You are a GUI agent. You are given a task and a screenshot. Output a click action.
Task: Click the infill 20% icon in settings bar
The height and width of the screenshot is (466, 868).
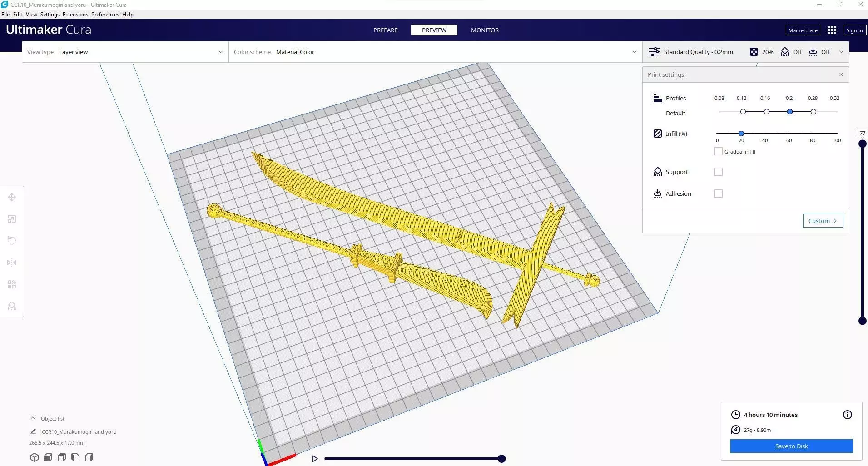[x=754, y=52]
